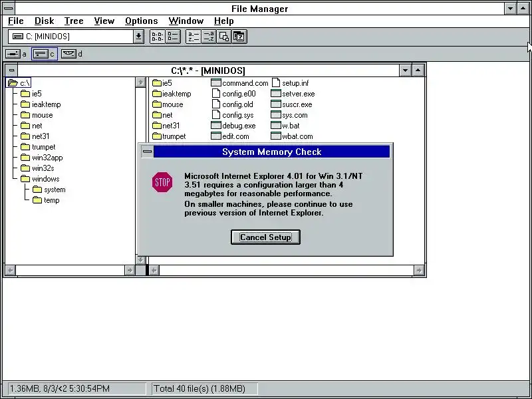Click view all file details button

coord(173,37)
